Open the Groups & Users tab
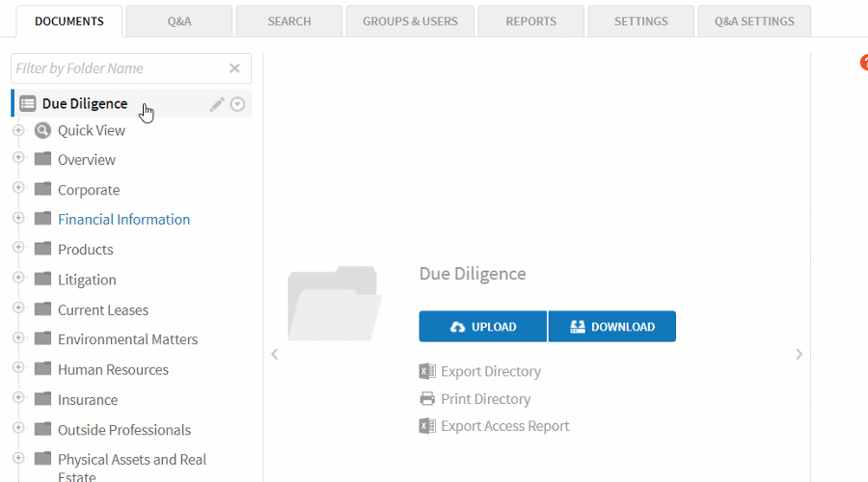Image resolution: width=868 pixels, height=482 pixels. (x=410, y=21)
